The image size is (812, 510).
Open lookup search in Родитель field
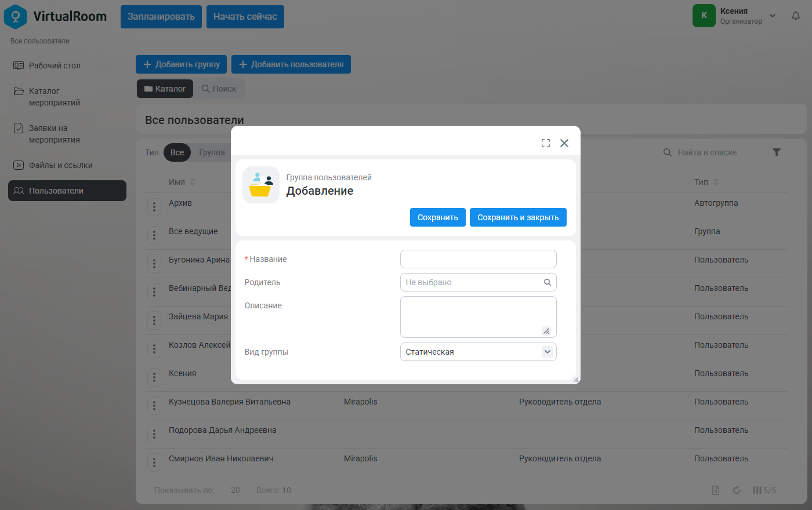click(548, 282)
